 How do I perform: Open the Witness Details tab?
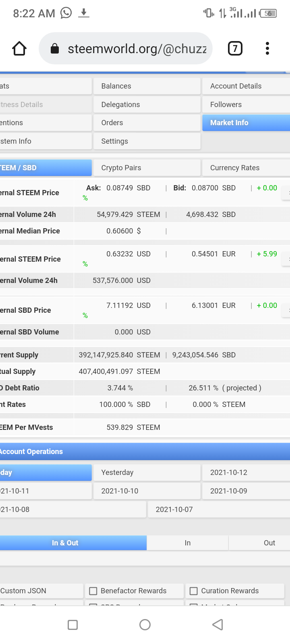pyautogui.click(x=46, y=105)
